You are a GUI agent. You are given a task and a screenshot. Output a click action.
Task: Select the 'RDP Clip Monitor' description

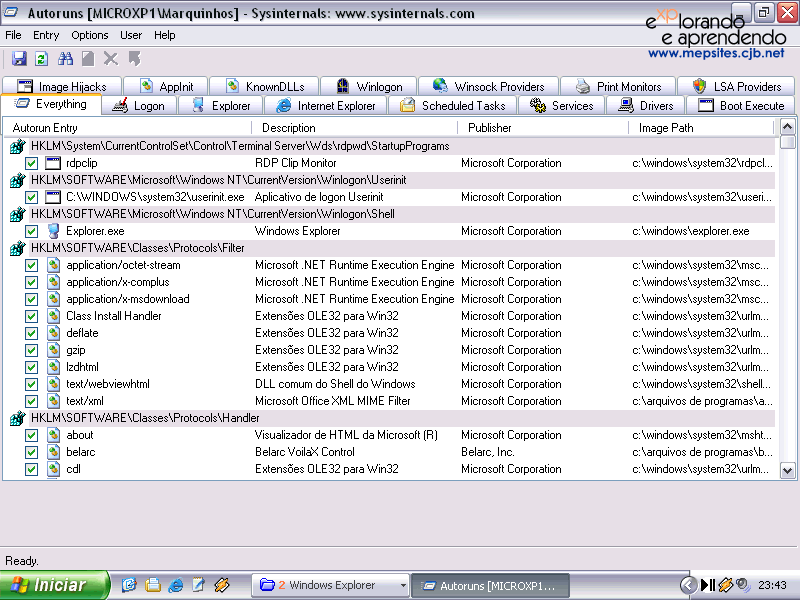tap(295, 163)
